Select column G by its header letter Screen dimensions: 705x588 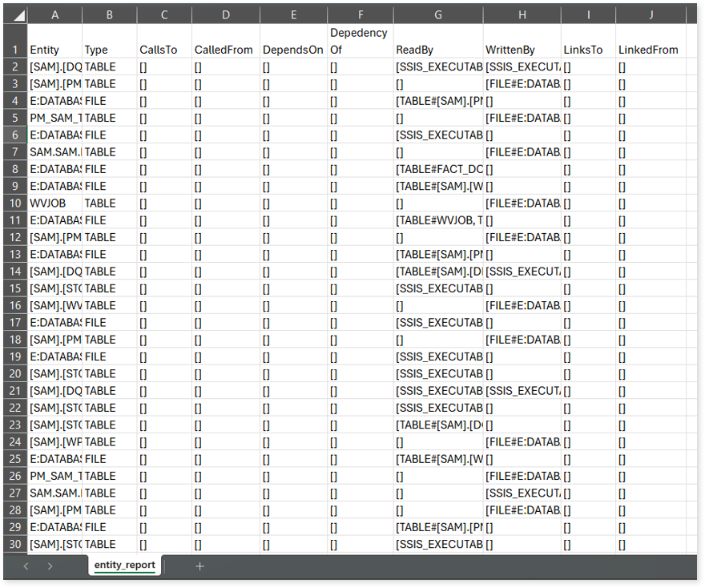tap(437, 14)
